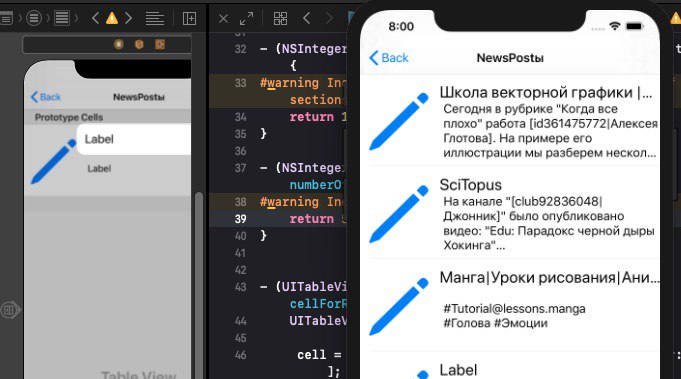Open related items grid icon in code editor
The width and height of the screenshot is (681, 379).
click(280, 19)
